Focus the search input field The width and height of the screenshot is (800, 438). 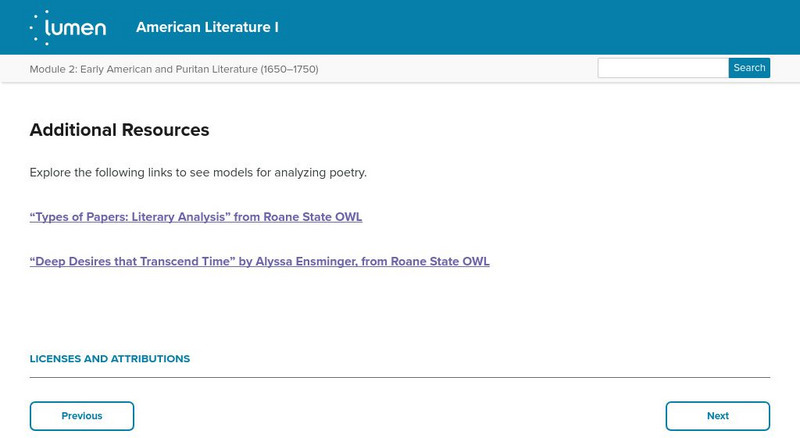coord(662,68)
